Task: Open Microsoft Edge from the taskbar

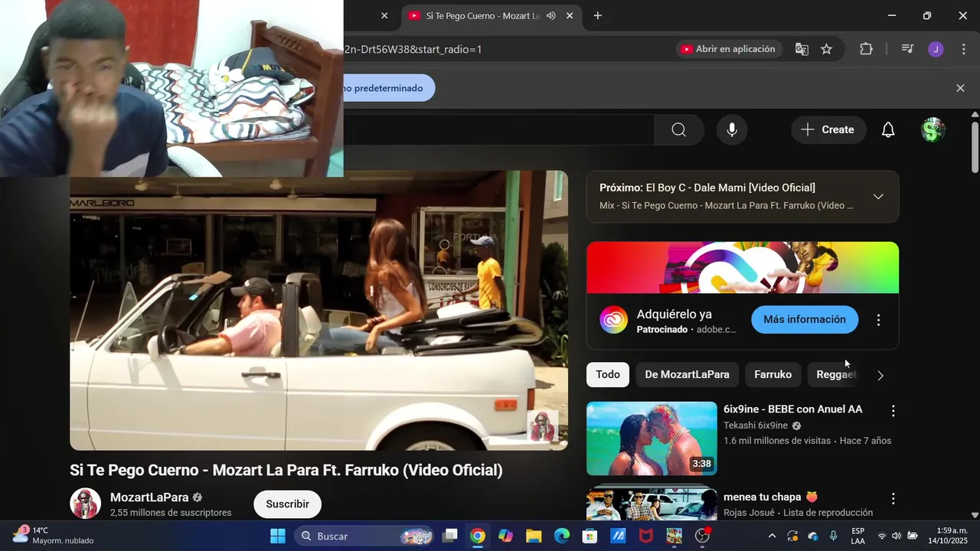Action: point(562,536)
